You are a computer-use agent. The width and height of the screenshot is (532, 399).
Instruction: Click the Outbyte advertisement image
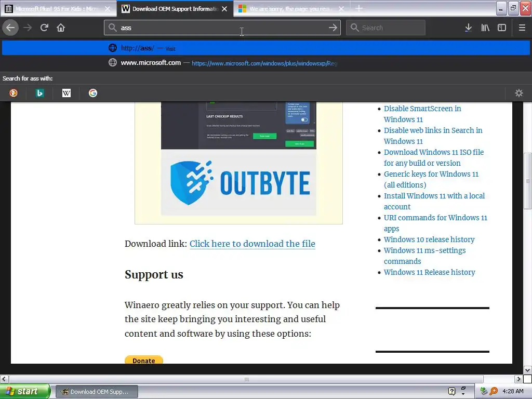(x=238, y=159)
